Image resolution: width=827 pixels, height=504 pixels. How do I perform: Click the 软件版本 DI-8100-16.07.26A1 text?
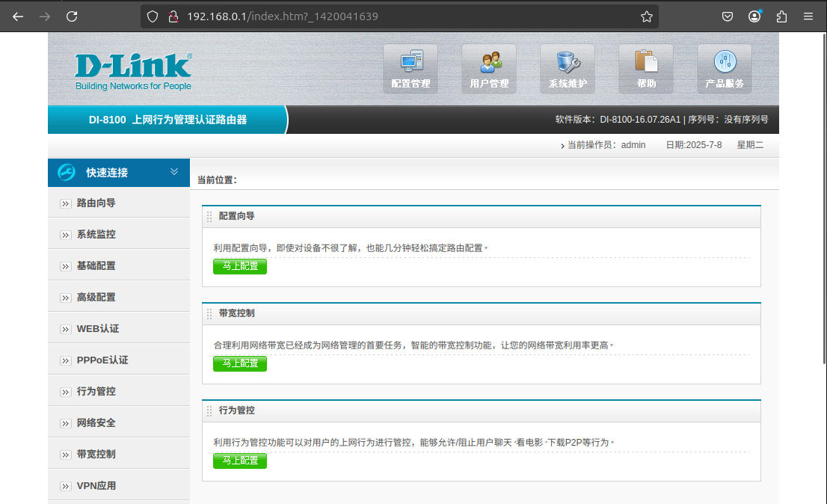(x=618, y=120)
